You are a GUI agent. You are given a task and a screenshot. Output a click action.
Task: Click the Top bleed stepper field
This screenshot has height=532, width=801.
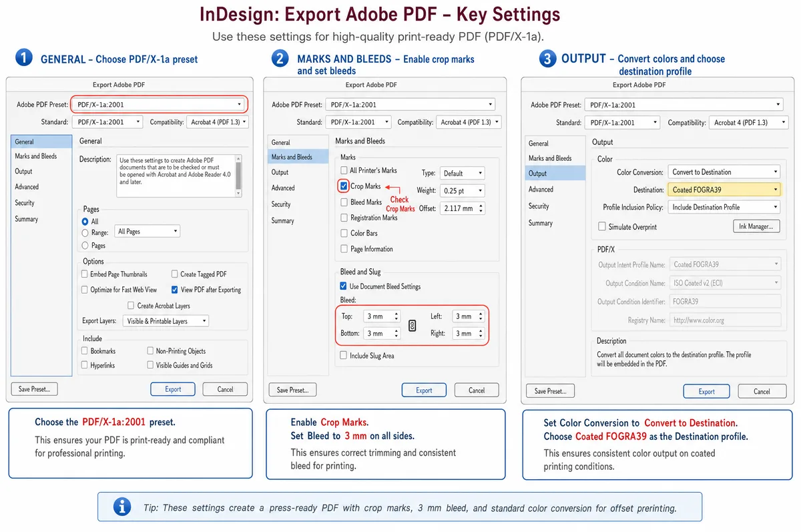coord(382,316)
